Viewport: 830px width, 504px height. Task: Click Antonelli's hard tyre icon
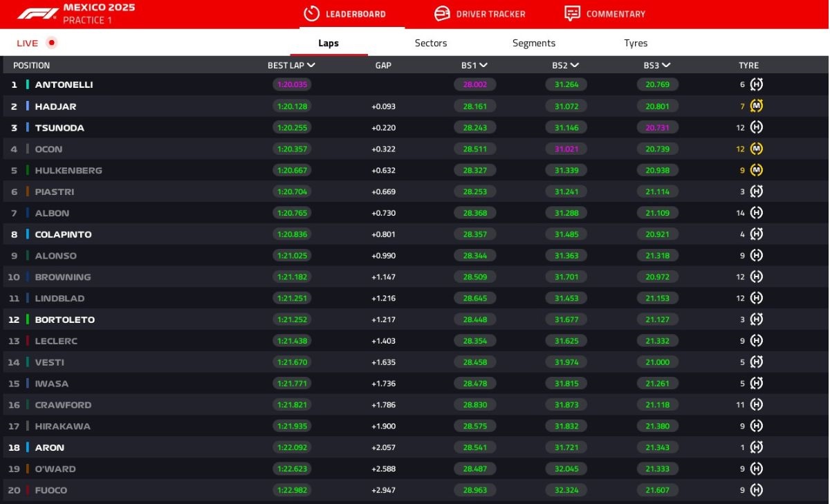coord(757,84)
